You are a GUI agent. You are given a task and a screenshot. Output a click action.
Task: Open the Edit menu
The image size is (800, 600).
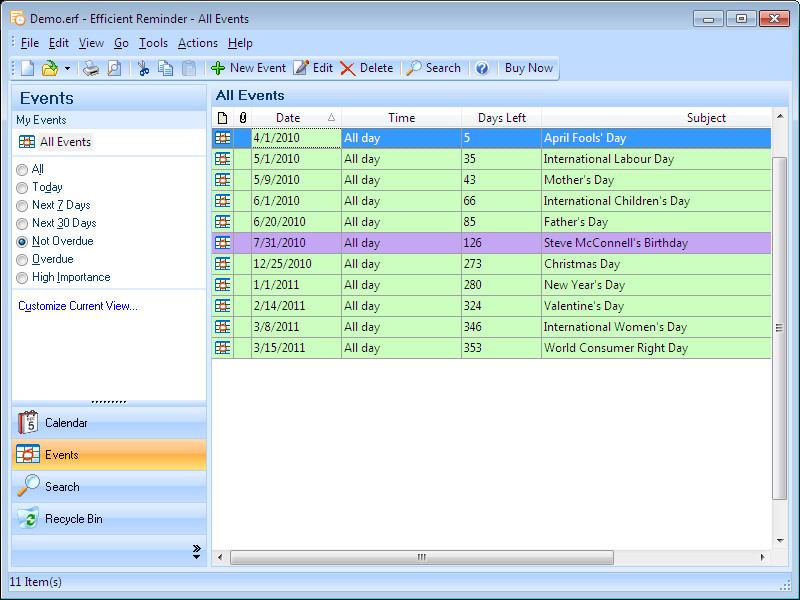point(59,43)
